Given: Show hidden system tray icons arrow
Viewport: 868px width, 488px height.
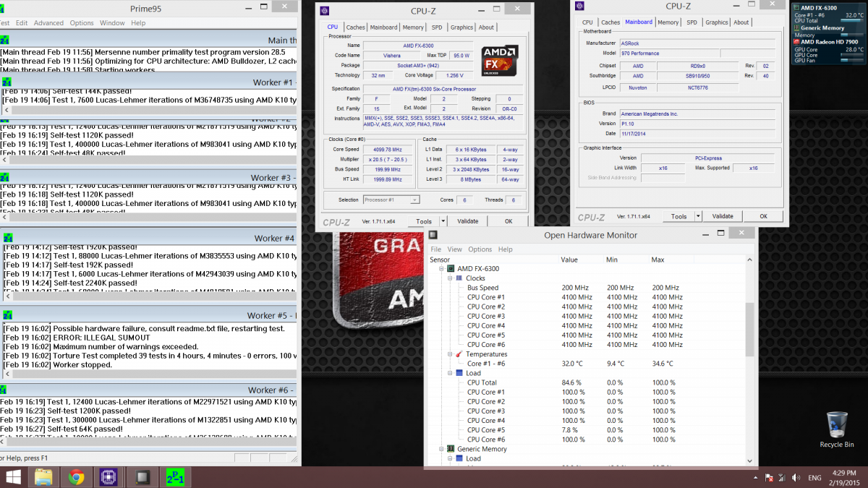Looking at the screenshot, I should pyautogui.click(x=757, y=478).
